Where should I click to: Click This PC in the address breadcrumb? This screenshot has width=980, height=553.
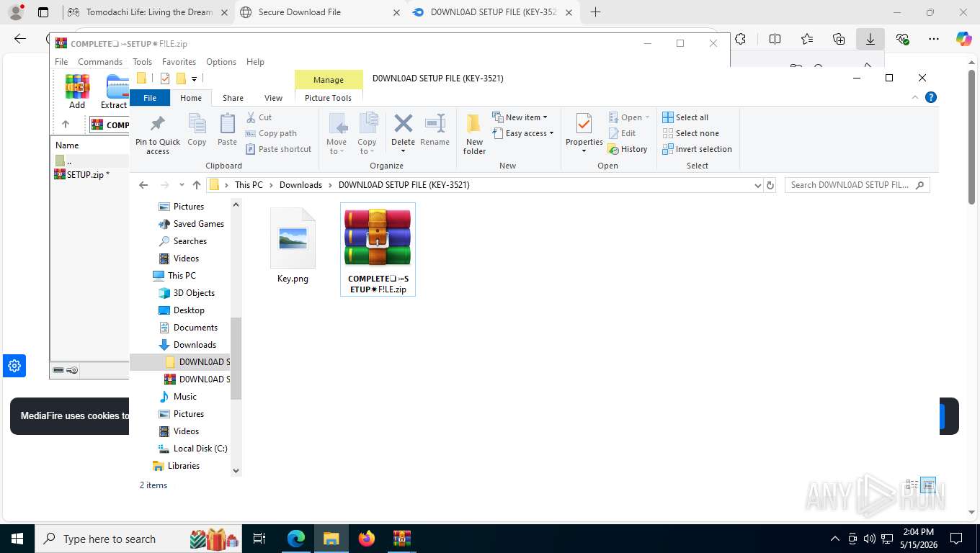pyautogui.click(x=249, y=185)
